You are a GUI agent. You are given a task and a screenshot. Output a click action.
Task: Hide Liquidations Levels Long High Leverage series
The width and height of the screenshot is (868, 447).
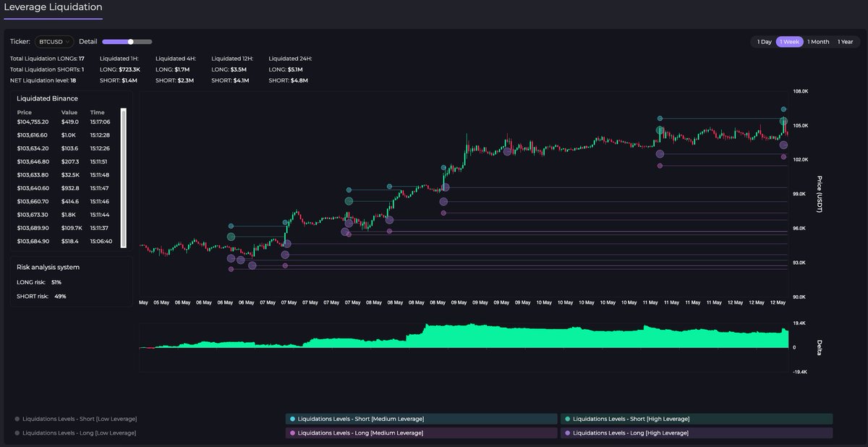(629, 433)
